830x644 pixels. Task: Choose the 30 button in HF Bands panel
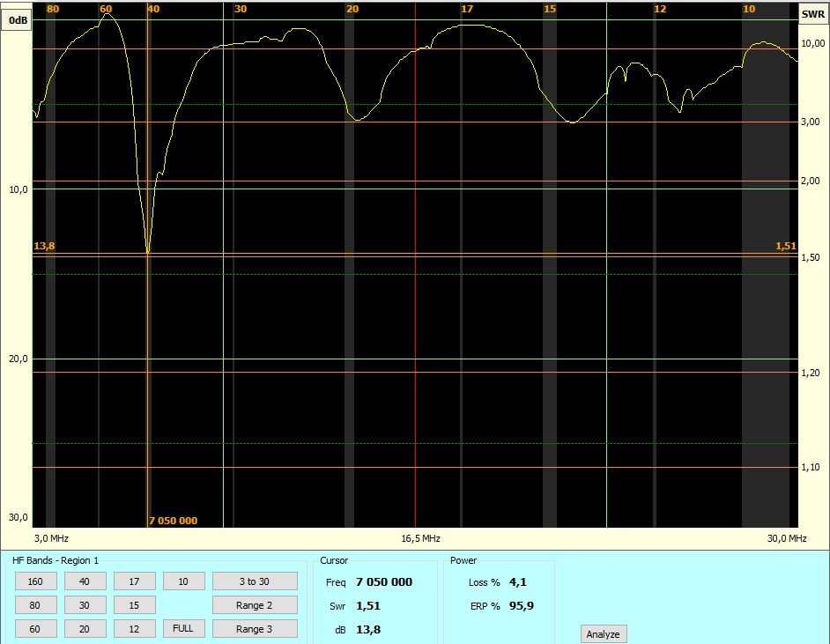click(x=85, y=605)
